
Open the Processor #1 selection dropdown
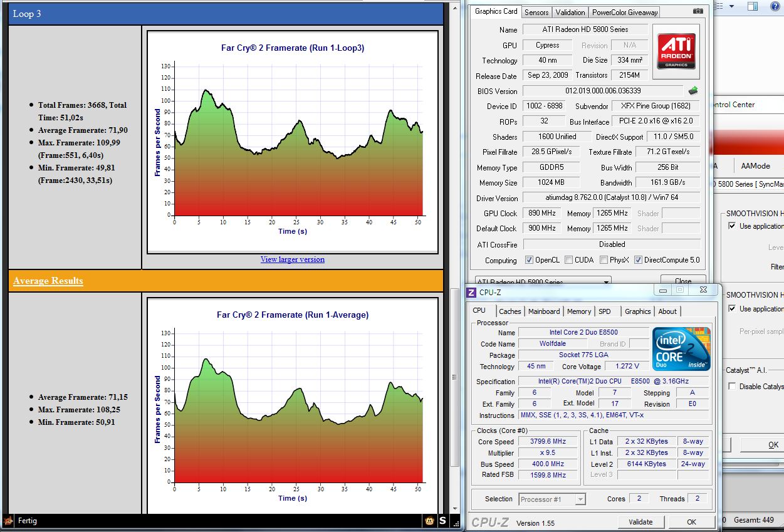click(552, 499)
